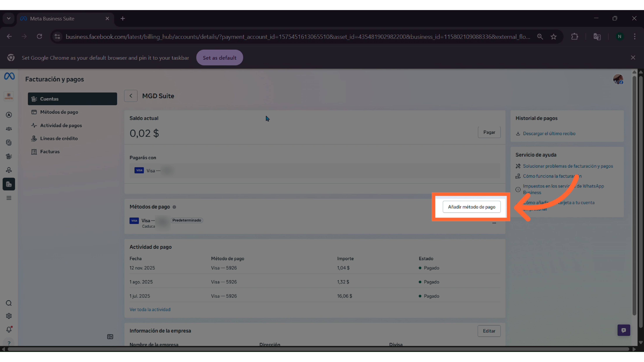
Task: Toggle the sidebar collapse control near Información
Action: point(110,336)
